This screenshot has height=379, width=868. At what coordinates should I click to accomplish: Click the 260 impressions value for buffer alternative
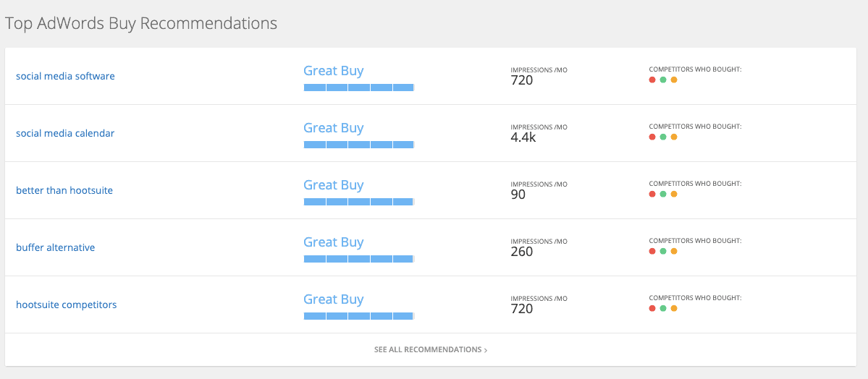click(521, 252)
